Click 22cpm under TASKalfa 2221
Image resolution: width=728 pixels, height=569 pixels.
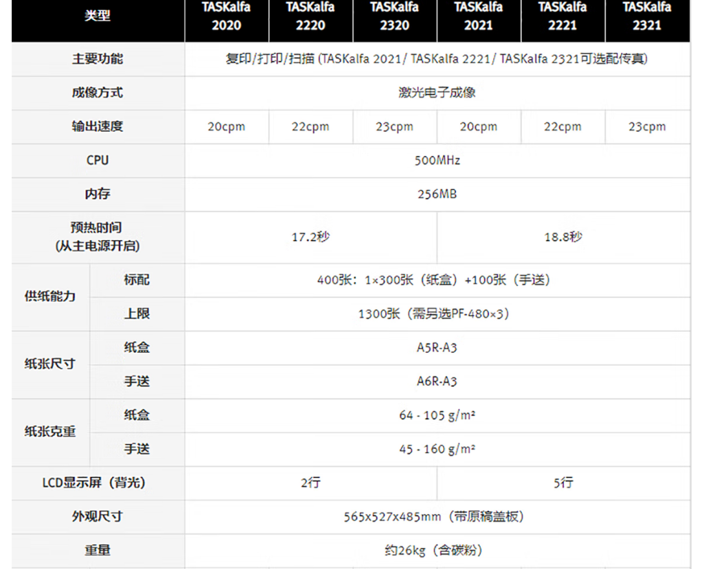[562, 127]
